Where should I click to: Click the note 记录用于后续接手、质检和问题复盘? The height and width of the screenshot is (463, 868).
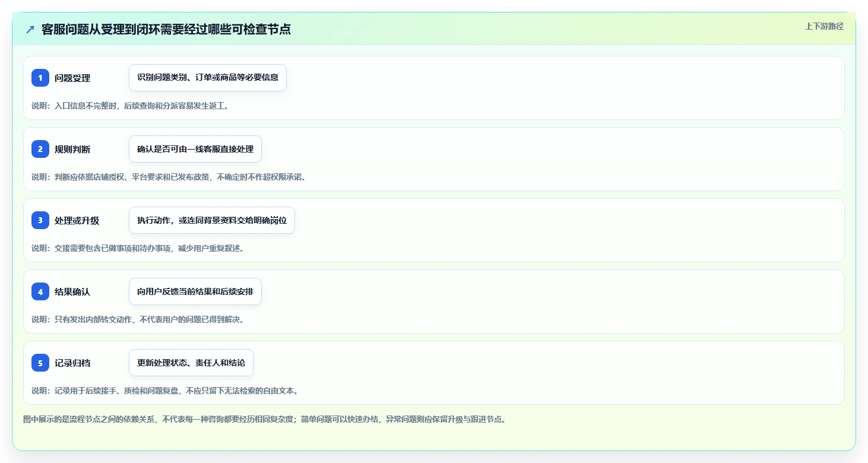165,391
